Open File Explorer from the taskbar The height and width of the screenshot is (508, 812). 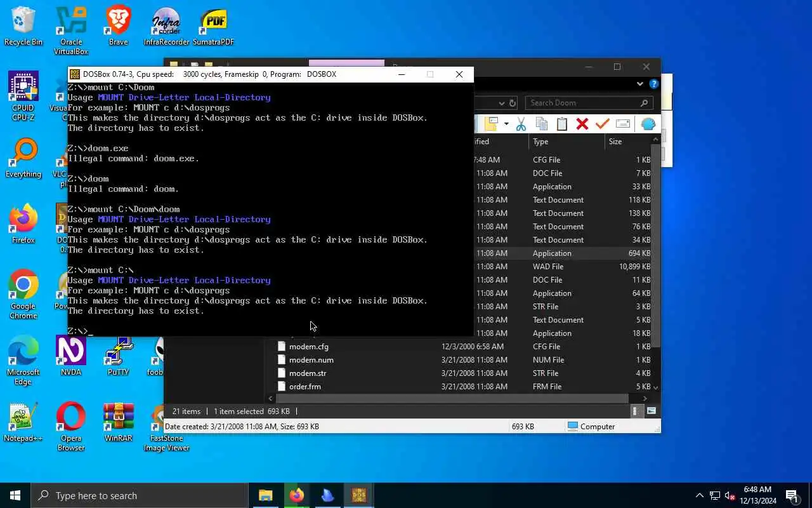click(x=265, y=495)
